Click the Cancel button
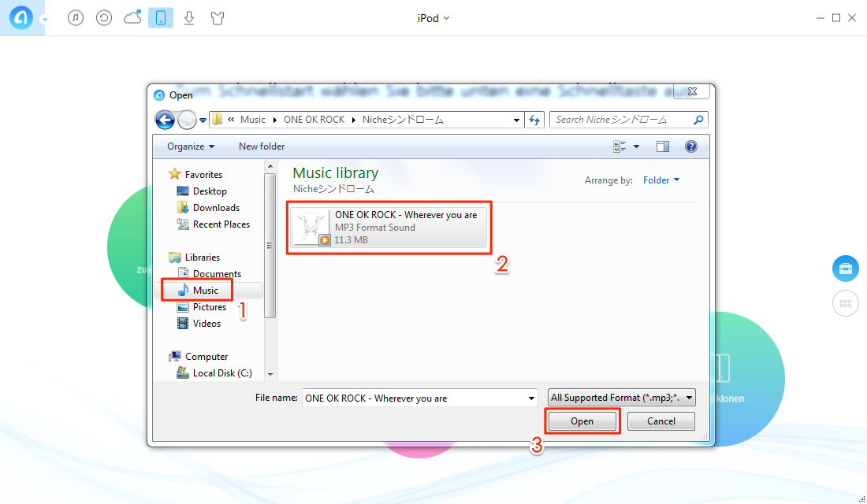Image resolution: width=867 pixels, height=504 pixels. [661, 421]
